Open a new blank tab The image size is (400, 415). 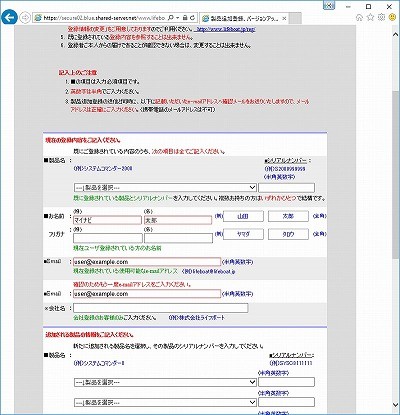point(295,18)
